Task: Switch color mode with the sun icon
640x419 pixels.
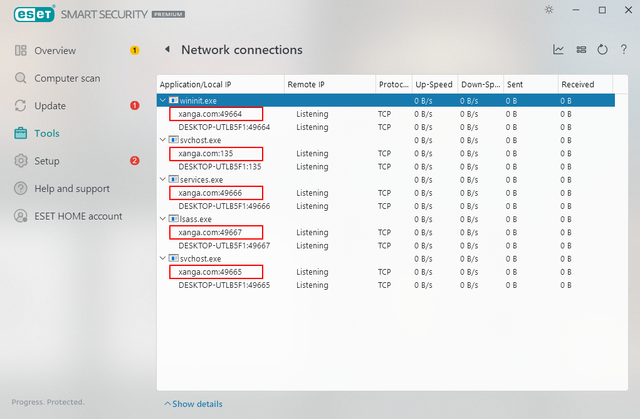Action: click(549, 10)
